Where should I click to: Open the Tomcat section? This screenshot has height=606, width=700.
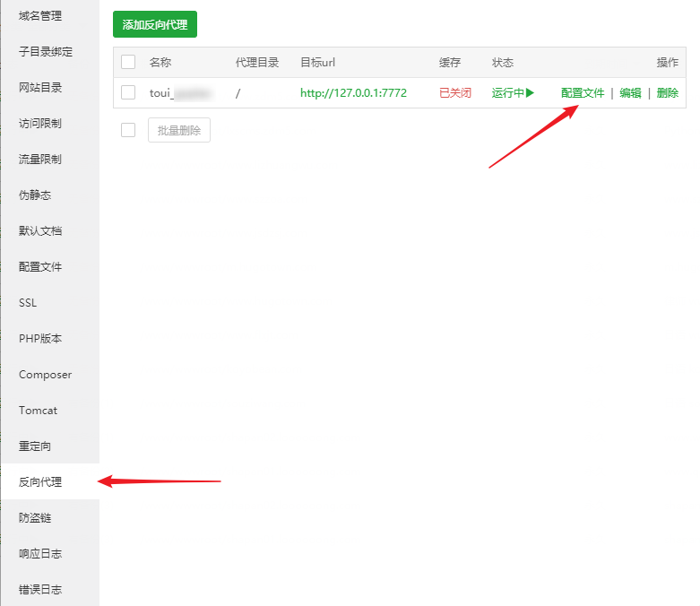point(38,411)
